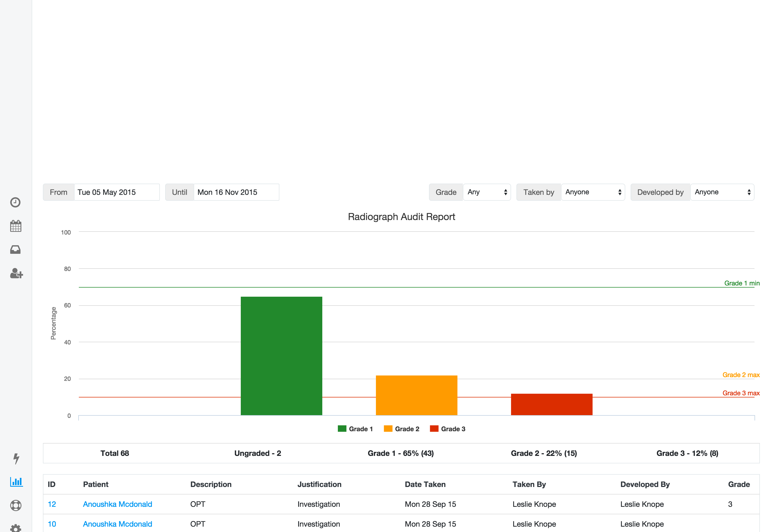
Task: Open the inbox tray icon
Action: (x=15, y=250)
